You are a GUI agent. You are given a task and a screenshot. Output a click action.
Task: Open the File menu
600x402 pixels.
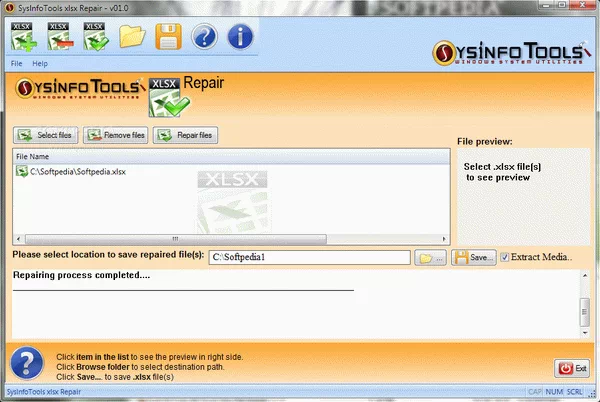(x=16, y=63)
